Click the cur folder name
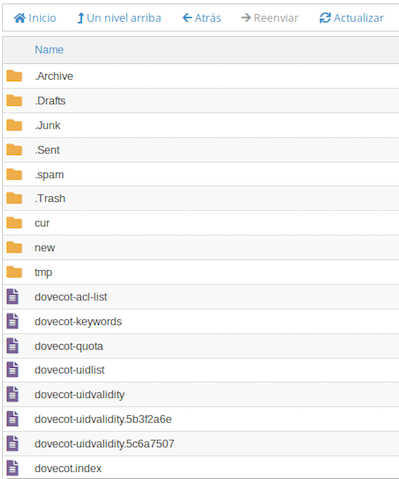Screen dimensions: 399x479 (x=42, y=223)
